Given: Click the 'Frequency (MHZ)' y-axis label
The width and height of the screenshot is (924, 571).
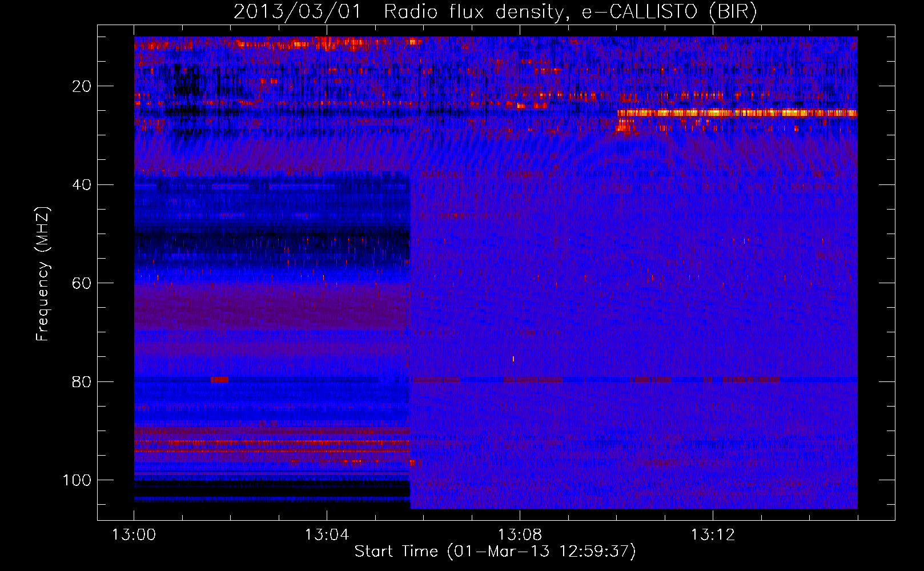Looking at the screenshot, I should point(43,274).
